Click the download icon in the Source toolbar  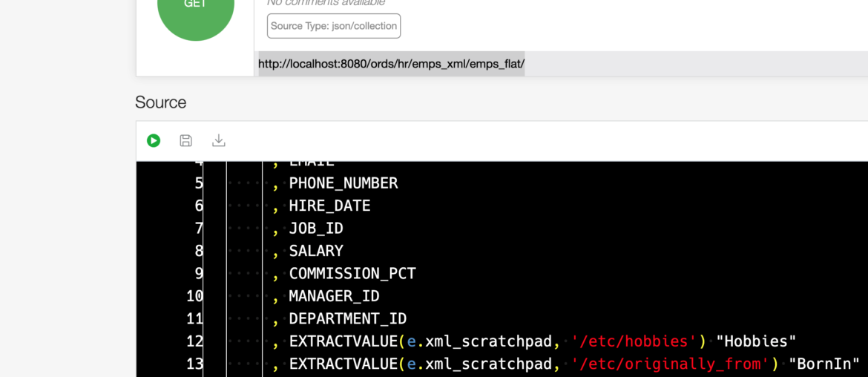[x=219, y=140]
